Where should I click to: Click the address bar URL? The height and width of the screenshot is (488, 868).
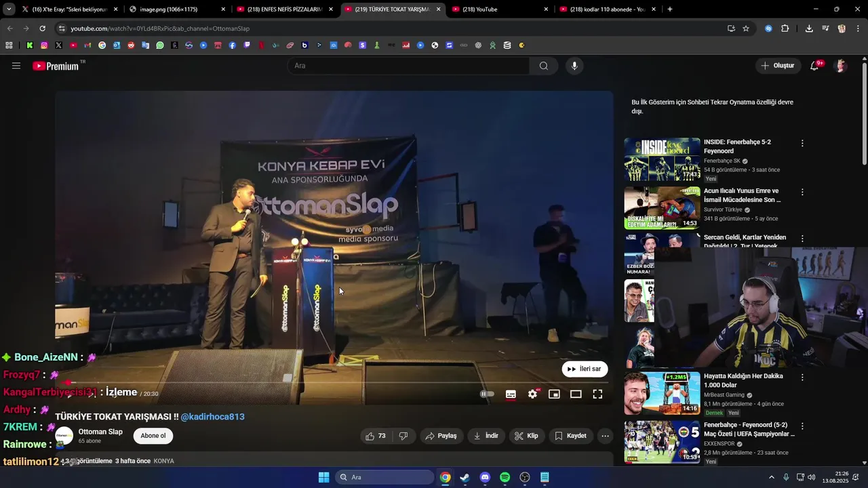pos(160,28)
